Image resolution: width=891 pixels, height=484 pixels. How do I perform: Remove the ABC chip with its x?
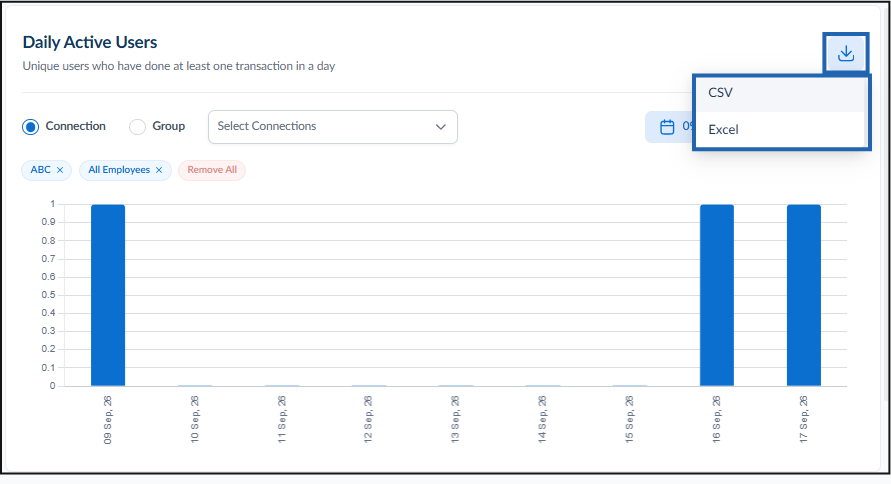[x=60, y=170]
